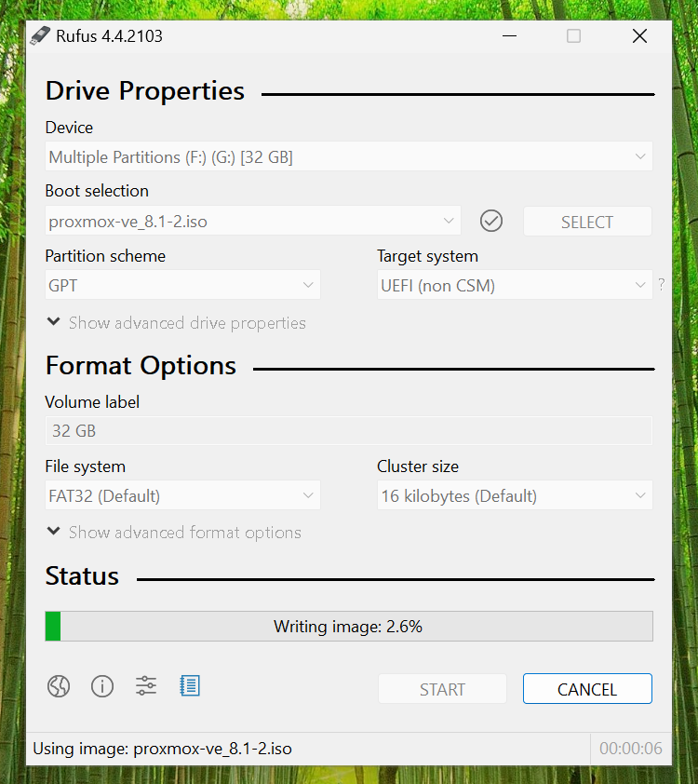
Task: Click the 'Cluster size' label
Action: (418, 466)
